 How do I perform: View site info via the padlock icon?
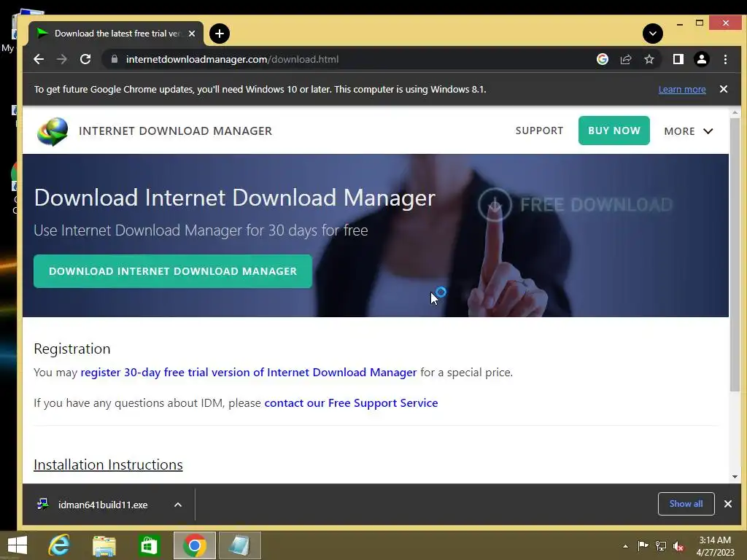pos(114,59)
